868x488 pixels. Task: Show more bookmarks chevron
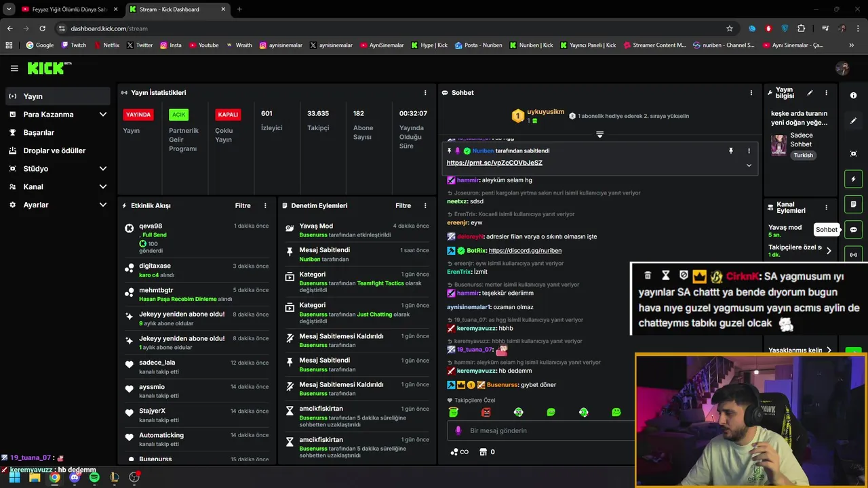tap(852, 45)
